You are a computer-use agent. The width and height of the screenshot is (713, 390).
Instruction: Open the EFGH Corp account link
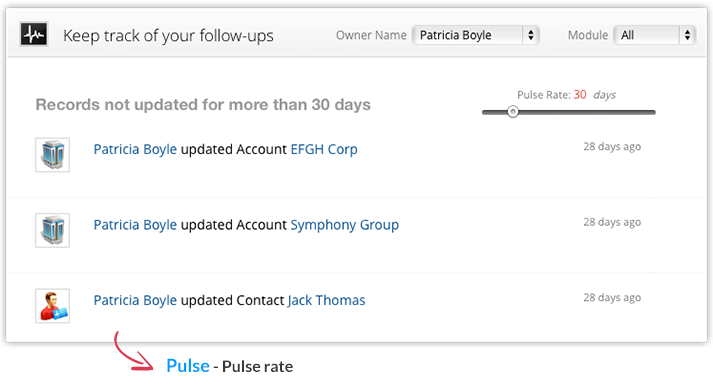(x=324, y=149)
